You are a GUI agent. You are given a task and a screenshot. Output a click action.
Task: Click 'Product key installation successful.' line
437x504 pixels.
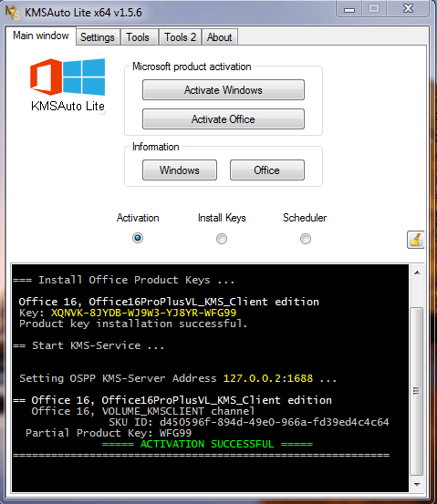tap(133, 324)
